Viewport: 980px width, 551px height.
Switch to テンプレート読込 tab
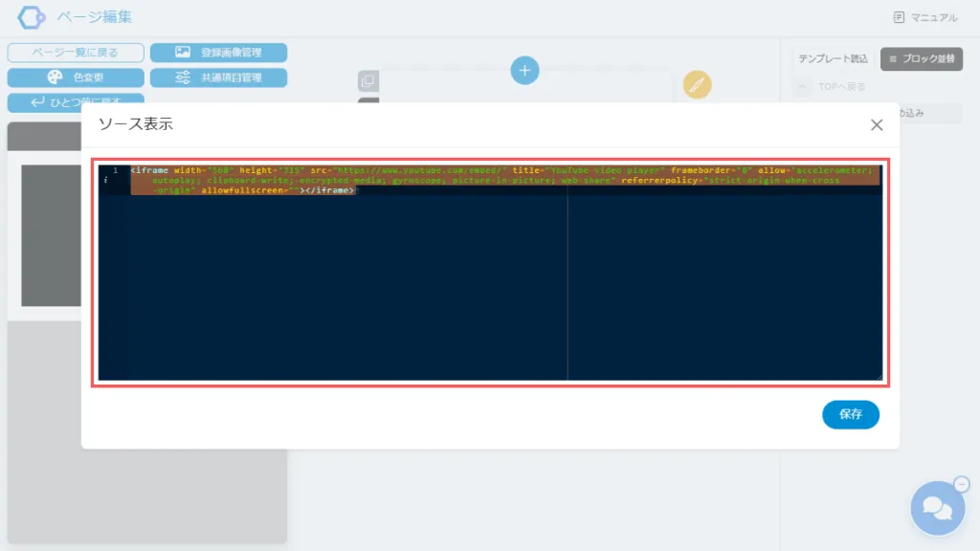click(833, 59)
